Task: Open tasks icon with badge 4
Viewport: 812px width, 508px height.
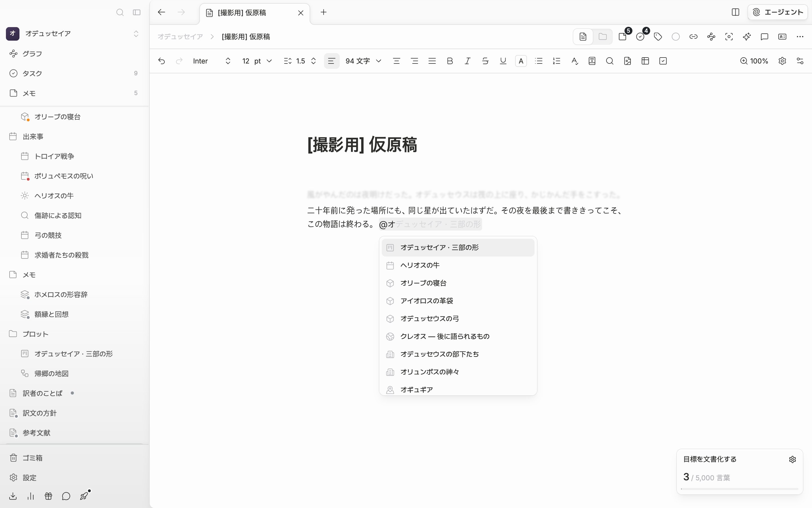Action: pyautogui.click(x=640, y=37)
